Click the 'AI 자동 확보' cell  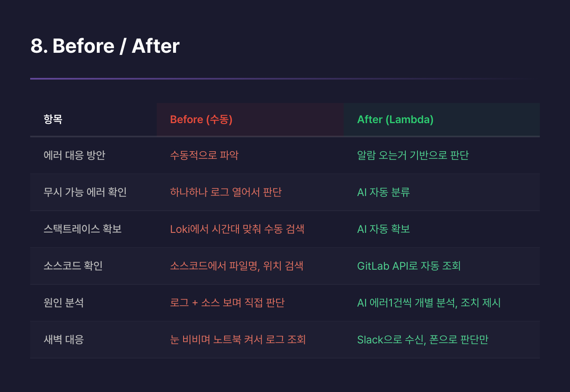coord(383,229)
